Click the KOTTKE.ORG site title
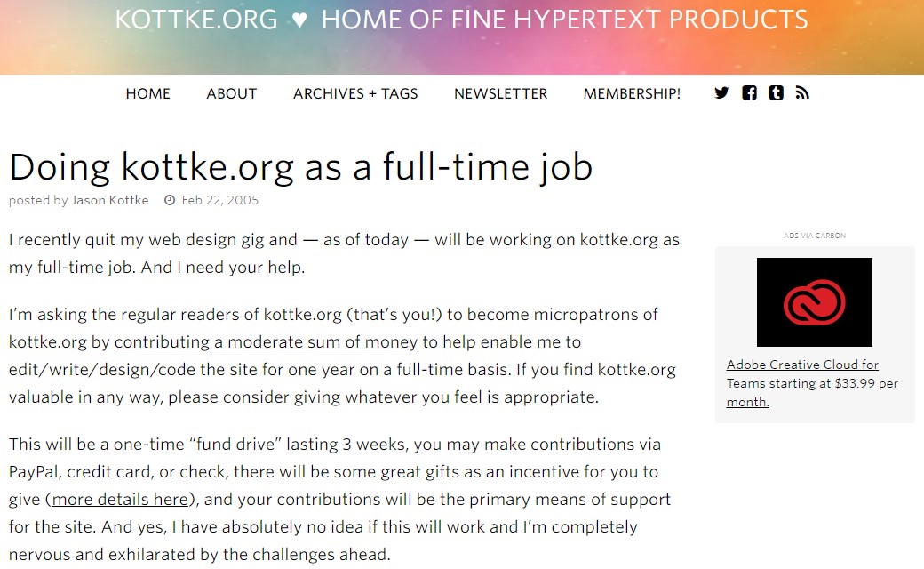 196,20
